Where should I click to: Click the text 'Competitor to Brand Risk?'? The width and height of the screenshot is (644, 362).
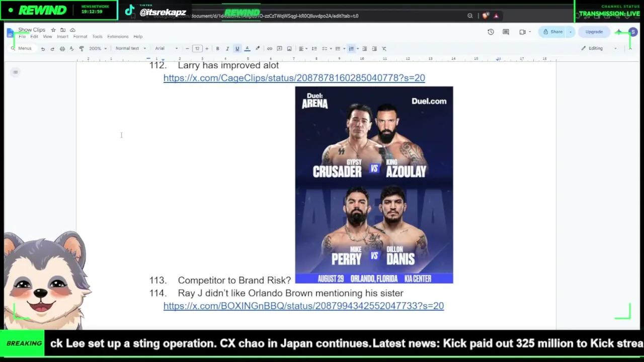click(234, 280)
